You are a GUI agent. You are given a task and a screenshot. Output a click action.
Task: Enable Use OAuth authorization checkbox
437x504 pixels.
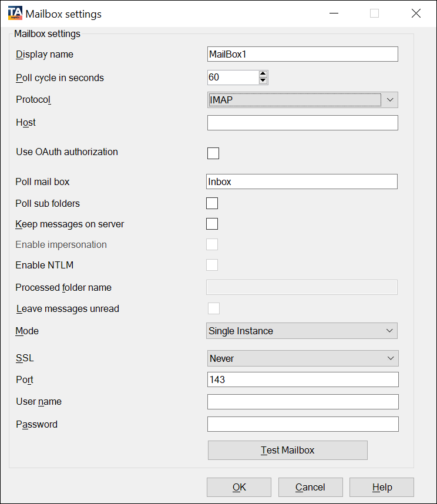pyautogui.click(x=213, y=153)
